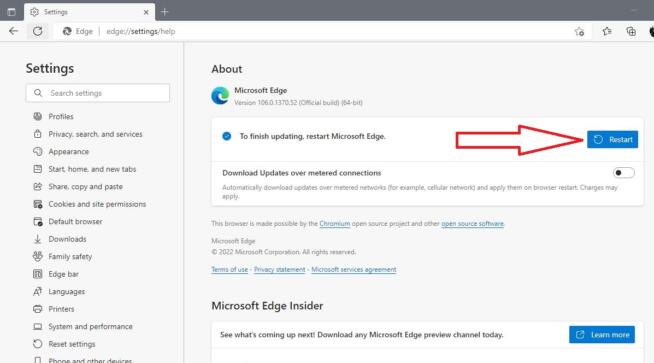Click the Languages icon

[38, 292]
